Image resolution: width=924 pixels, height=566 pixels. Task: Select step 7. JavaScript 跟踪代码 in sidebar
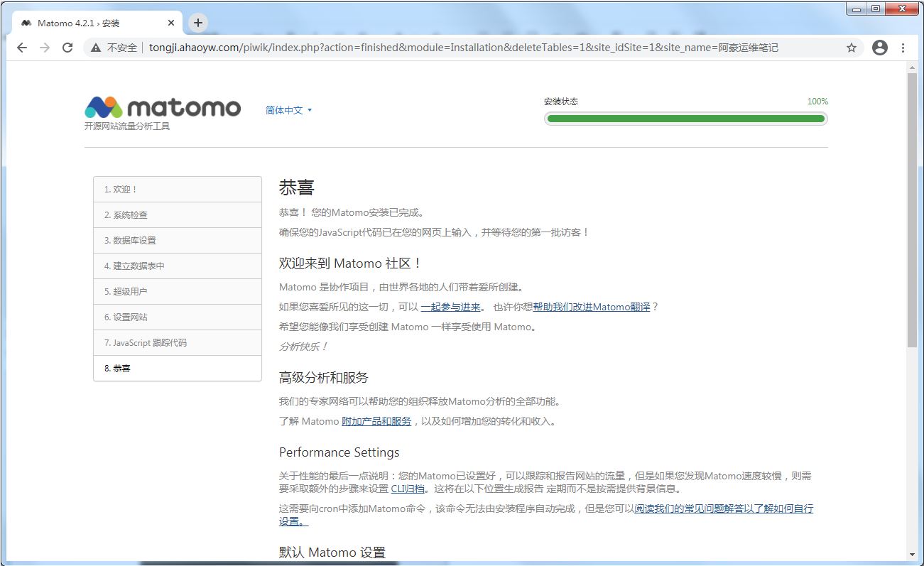(178, 343)
